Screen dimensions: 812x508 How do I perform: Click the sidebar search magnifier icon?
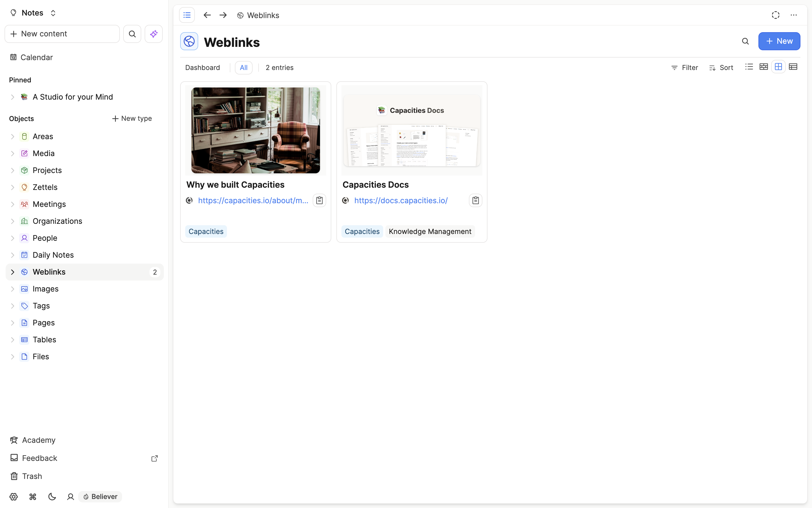[x=132, y=34]
